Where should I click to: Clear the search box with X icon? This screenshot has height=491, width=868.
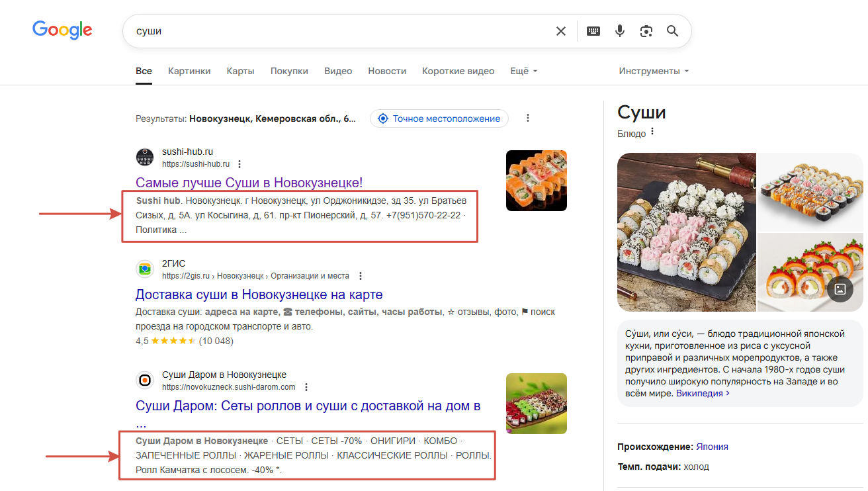click(560, 31)
